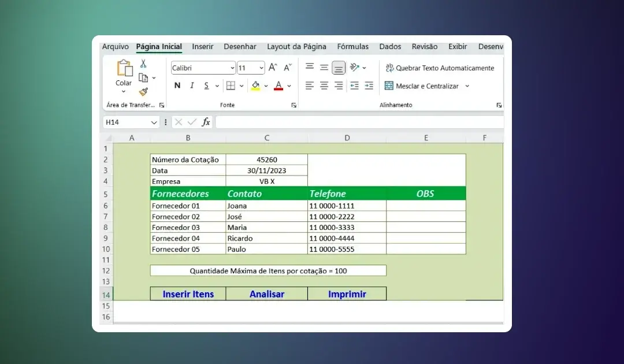Expand the Mesclar e Centralizar dropdown arrow
624x364 pixels.
pyautogui.click(x=467, y=86)
